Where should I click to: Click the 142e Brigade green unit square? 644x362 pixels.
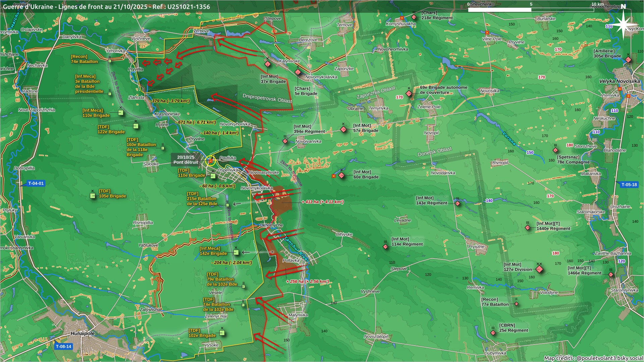tap(236, 252)
